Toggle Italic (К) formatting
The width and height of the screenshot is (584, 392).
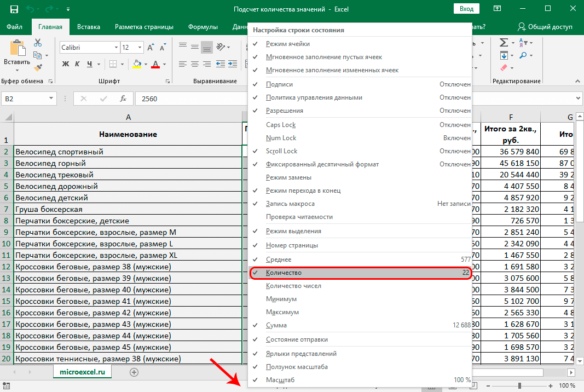(x=77, y=64)
